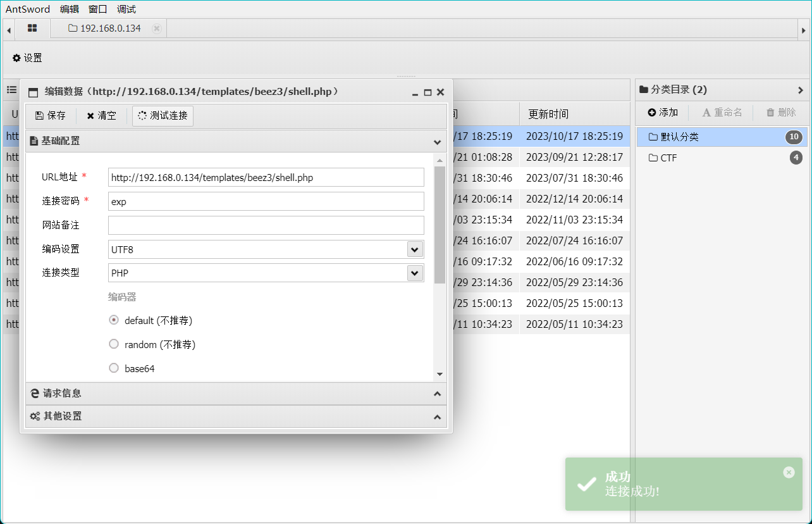The height and width of the screenshot is (524, 812).
Task: Click the 分类目录 folder header icon
Action: pyautogui.click(x=644, y=90)
